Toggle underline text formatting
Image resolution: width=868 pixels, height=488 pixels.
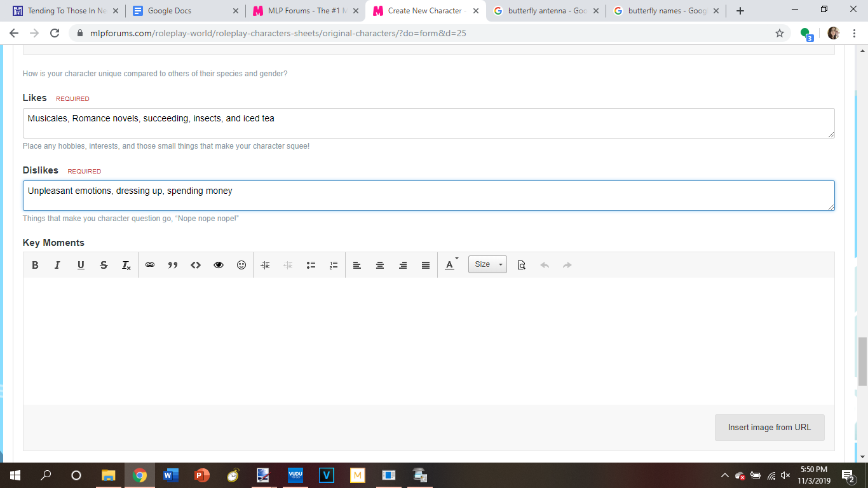[x=81, y=265]
